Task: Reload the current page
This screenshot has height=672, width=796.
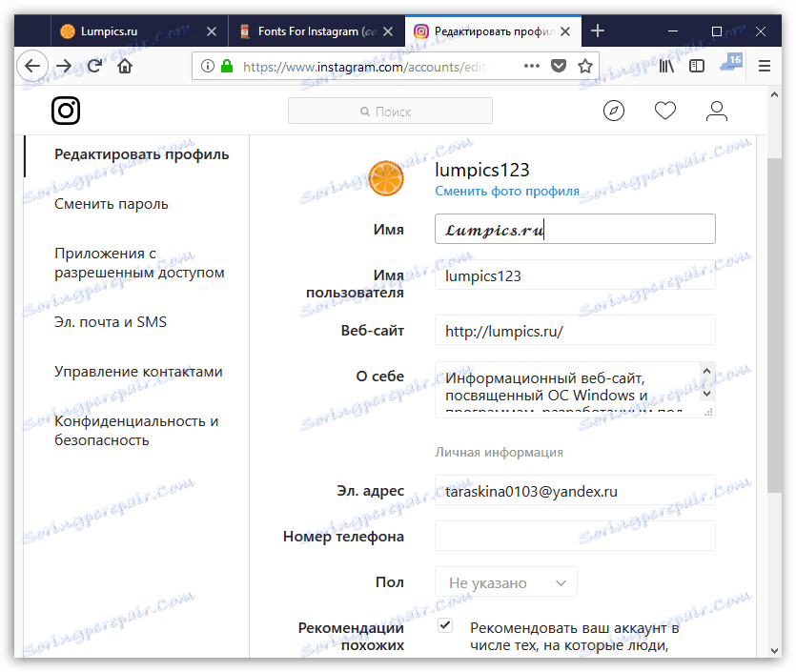Action: pos(94,66)
